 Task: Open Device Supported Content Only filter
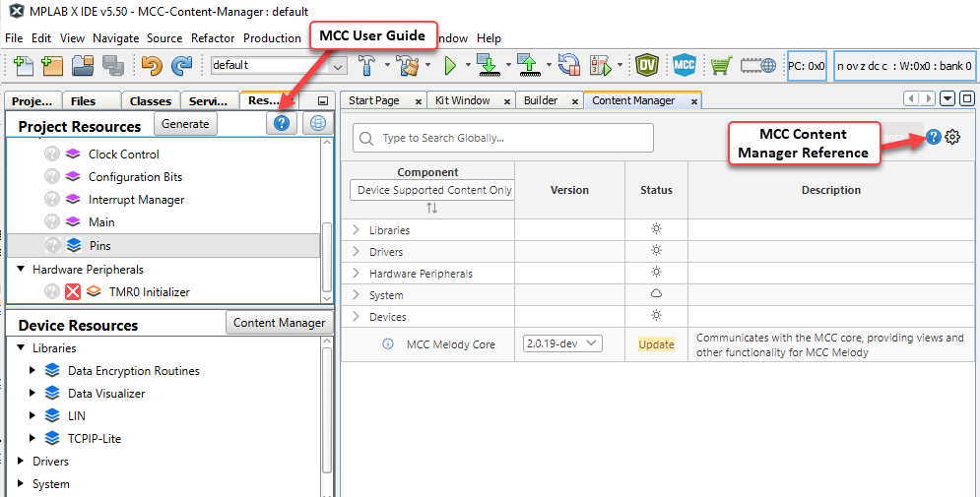point(433,190)
